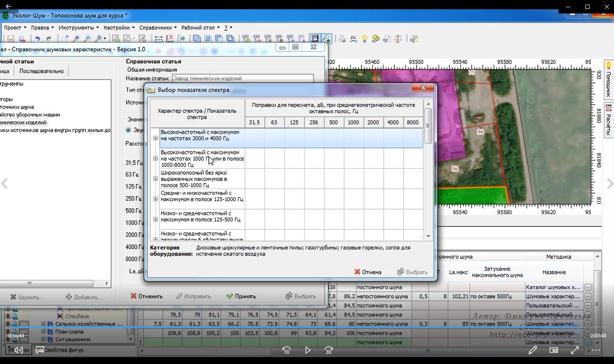
Task: Click the Принять button
Action: point(241,296)
